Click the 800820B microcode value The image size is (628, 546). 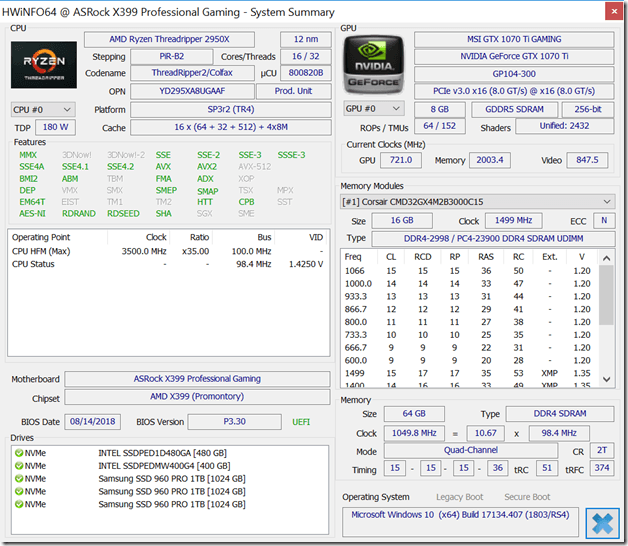(x=306, y=73)
